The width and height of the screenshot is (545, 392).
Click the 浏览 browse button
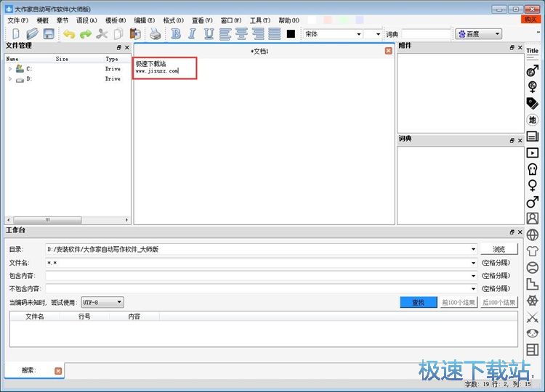pyautogui.click(x=498, y=249)
